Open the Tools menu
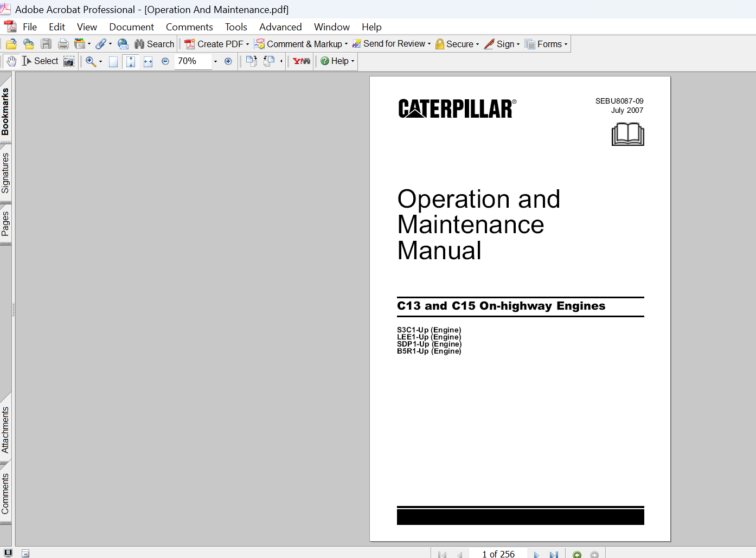Screen dimensions: 756x558 click(236, 27)
